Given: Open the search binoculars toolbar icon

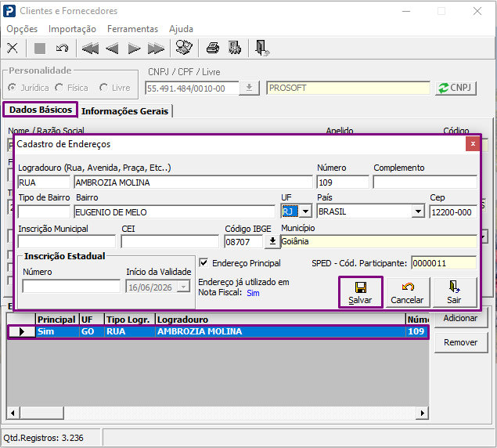Looking at the screenshot, I should coord(184,48).
